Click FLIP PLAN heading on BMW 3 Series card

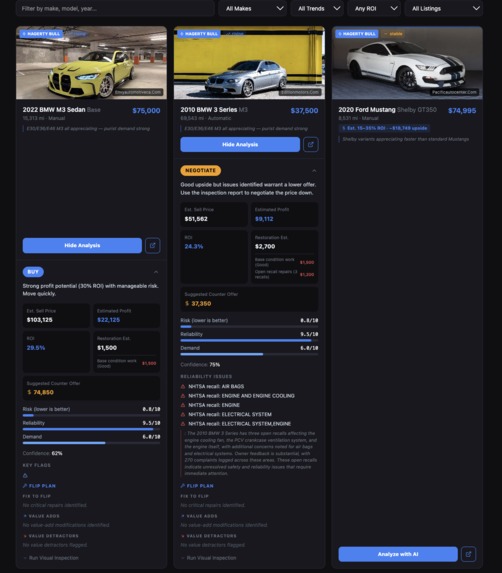200,486
